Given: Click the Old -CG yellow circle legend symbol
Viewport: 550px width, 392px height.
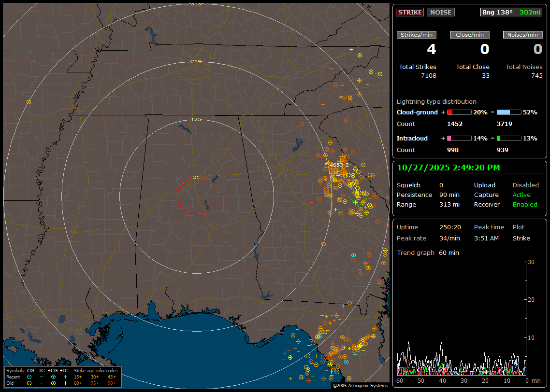Looking at the screenshot, I should (x=29, y=383).
